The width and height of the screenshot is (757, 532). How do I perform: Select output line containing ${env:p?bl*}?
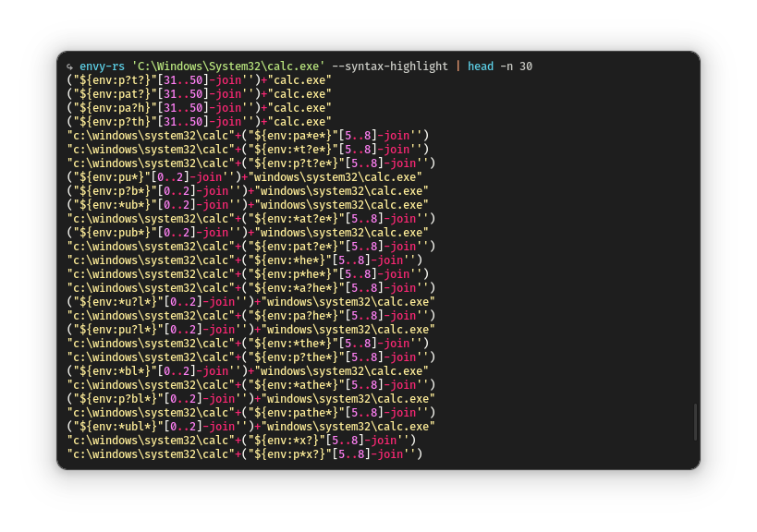[251, 399]
